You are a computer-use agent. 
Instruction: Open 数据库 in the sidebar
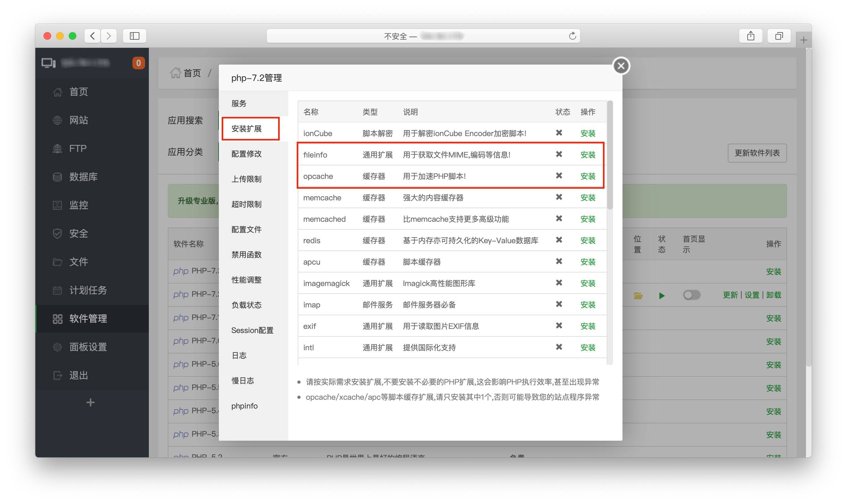pos(83,177)
